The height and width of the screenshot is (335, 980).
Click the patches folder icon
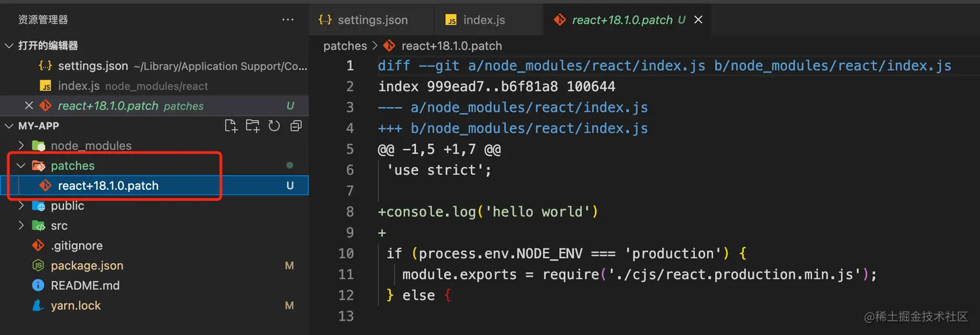pos(39,166)
